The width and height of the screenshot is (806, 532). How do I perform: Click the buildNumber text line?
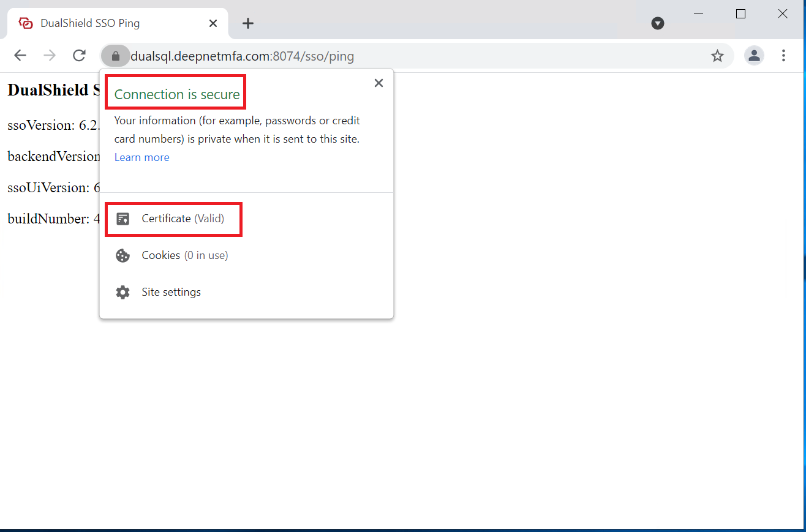click(53, 219)
